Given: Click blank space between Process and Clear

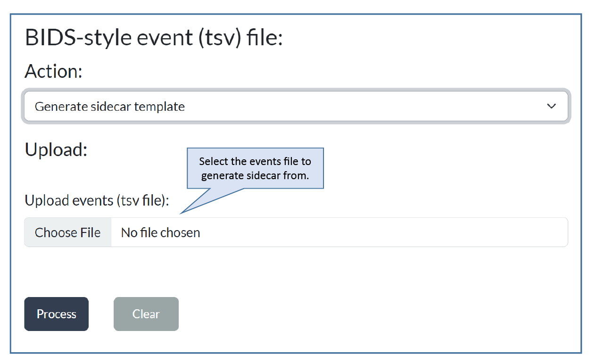Looking at the screenshot, I should [101, 314].
